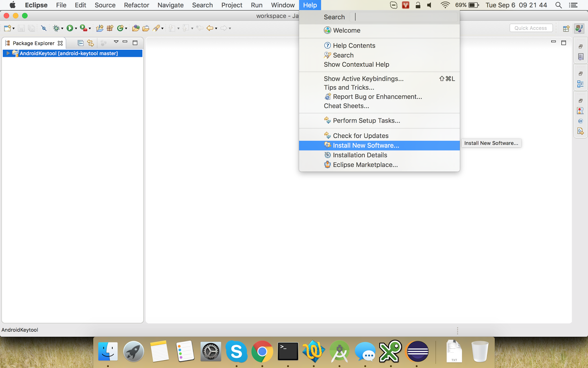
Task: Toggle Link with Editor in Package Explorer
Action: pyautogui.click(x=90, y=43)
